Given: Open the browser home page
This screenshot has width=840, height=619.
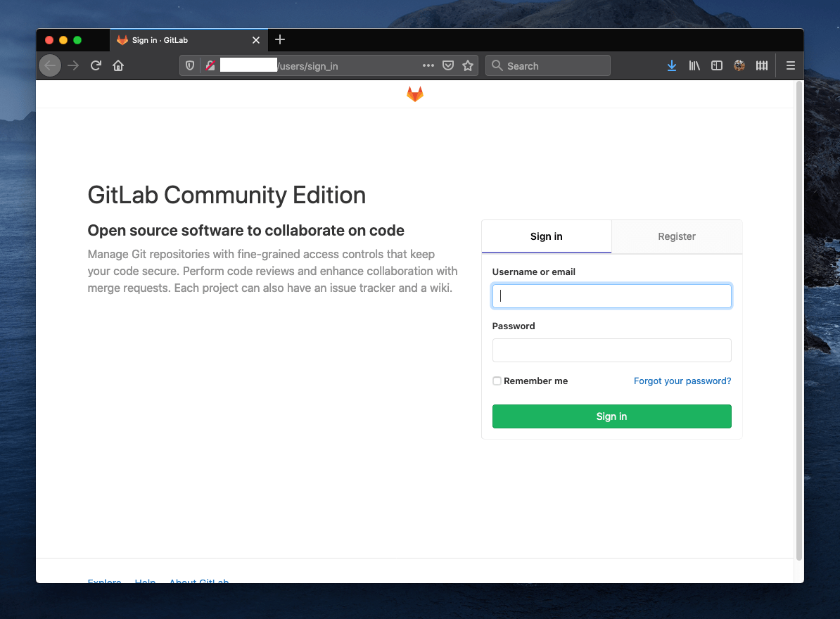Looking at the screenshot, I should coord(118,66).
